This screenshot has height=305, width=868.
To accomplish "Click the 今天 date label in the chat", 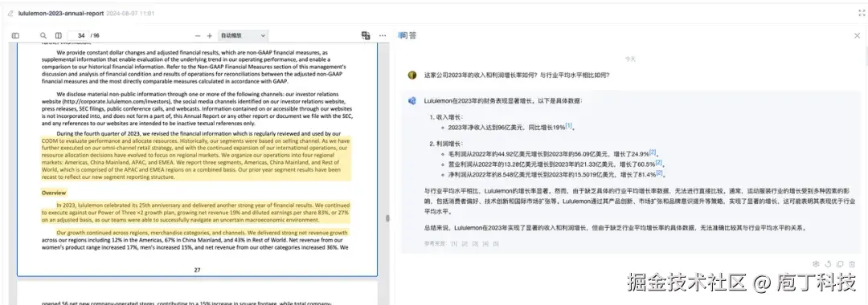I will coord(631,59).
